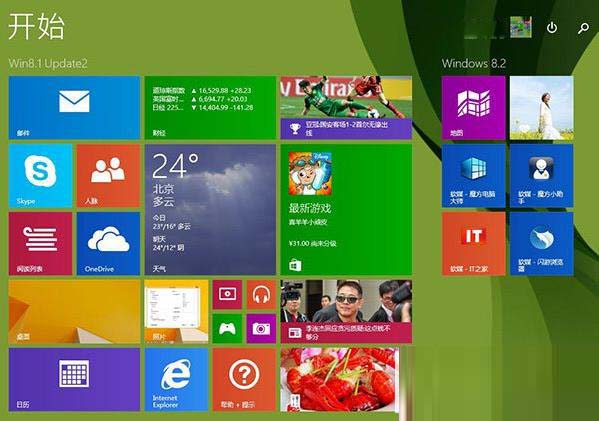This screenshot has width=599, height=421.
Task: Open the Beijing weather (天气) tile
Action: click(x=210, y=209)
